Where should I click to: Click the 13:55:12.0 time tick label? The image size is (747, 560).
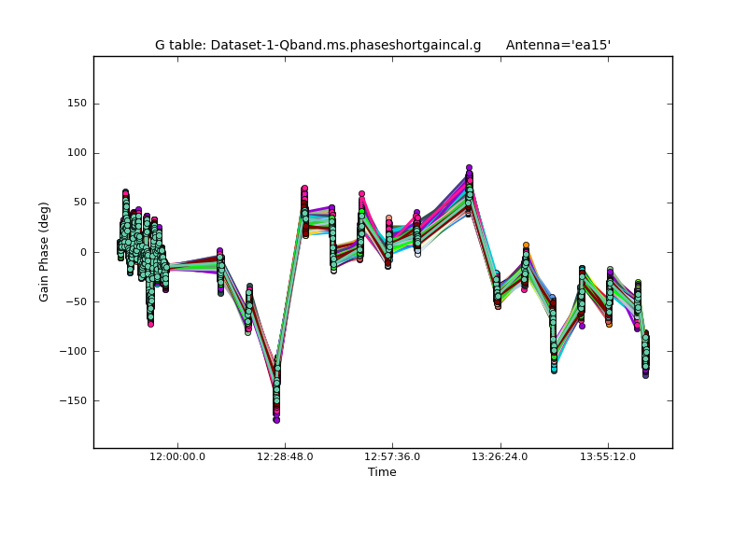(608, 457)
